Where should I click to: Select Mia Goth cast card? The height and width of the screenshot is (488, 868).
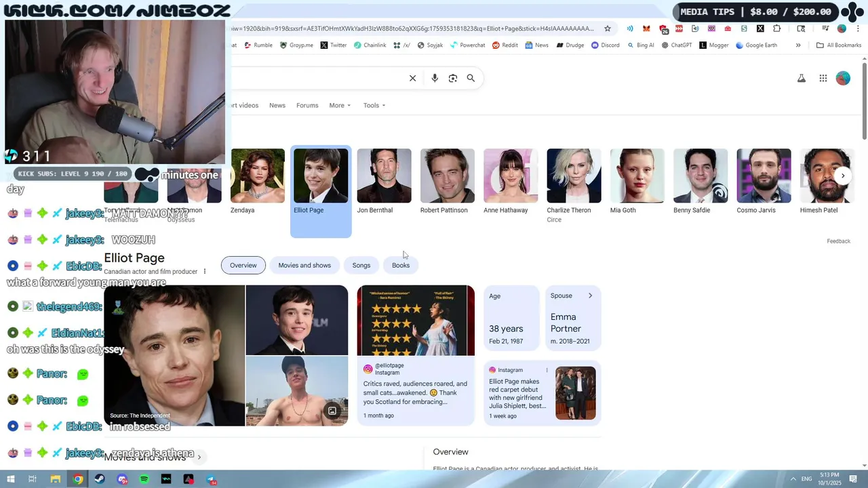pos(637,182)
